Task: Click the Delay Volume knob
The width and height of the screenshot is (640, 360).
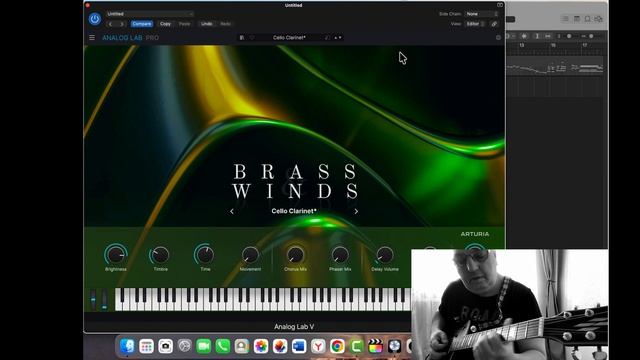Action: 384,255
